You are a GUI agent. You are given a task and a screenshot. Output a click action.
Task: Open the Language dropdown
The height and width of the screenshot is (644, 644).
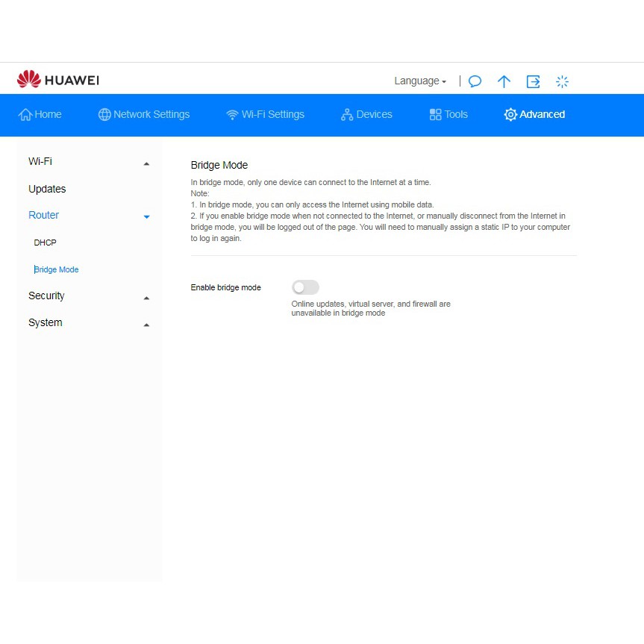point(419,81)
